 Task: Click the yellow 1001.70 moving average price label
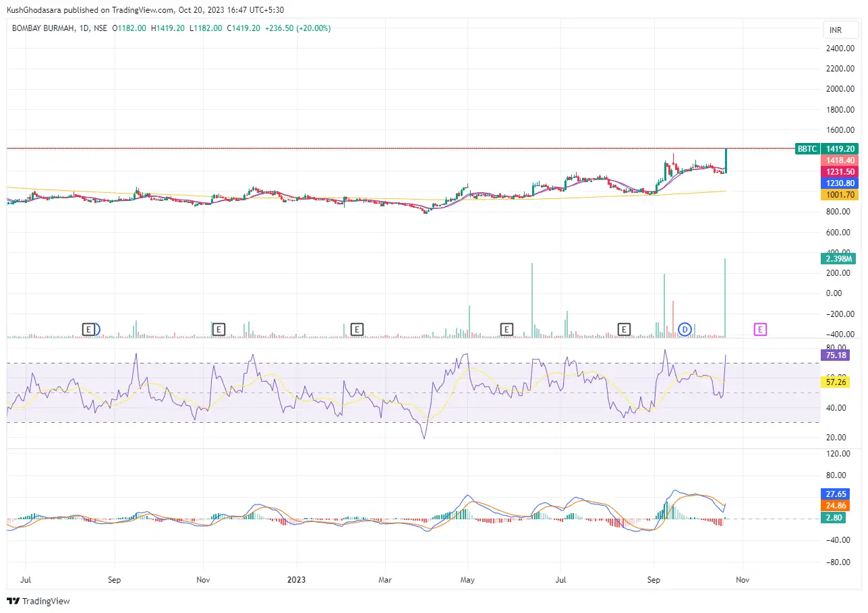839,194
